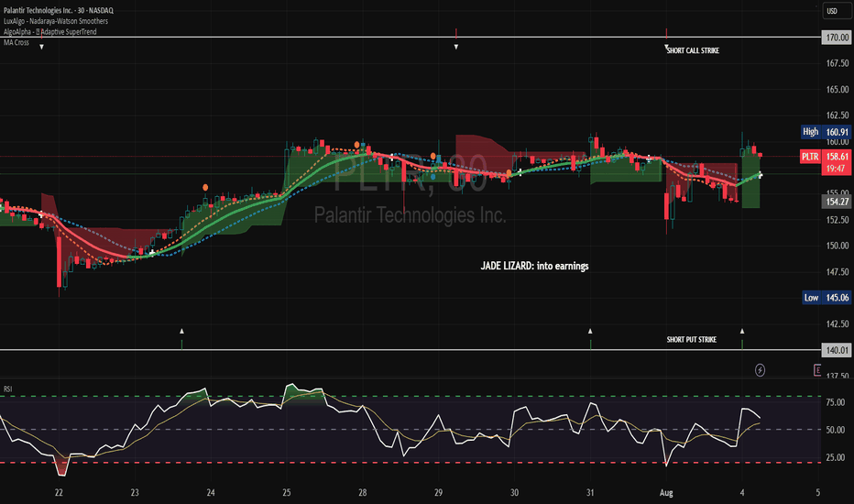
Task: Click the 22 date label on the time axis
Action: [x=59, y=493]
